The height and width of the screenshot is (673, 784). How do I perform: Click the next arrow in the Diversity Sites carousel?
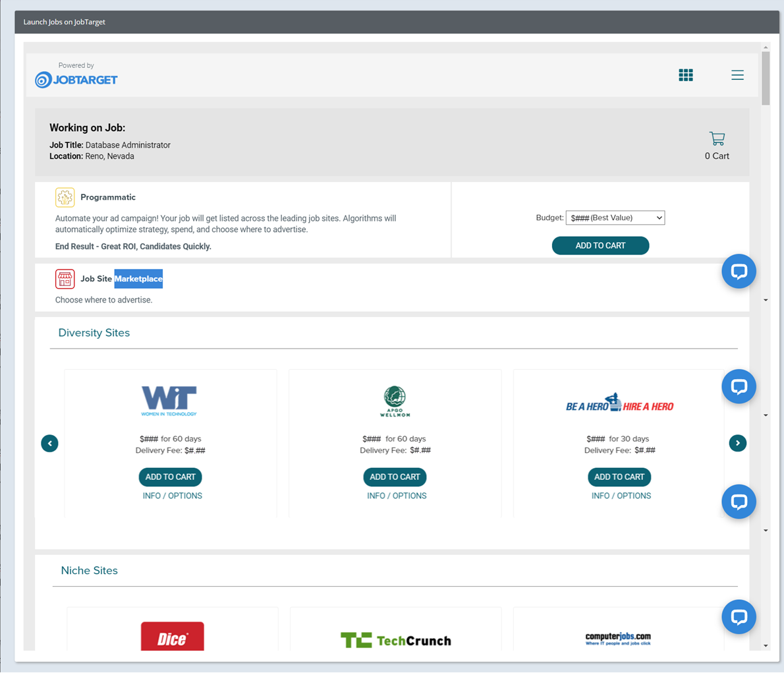[x=737, y=443]
